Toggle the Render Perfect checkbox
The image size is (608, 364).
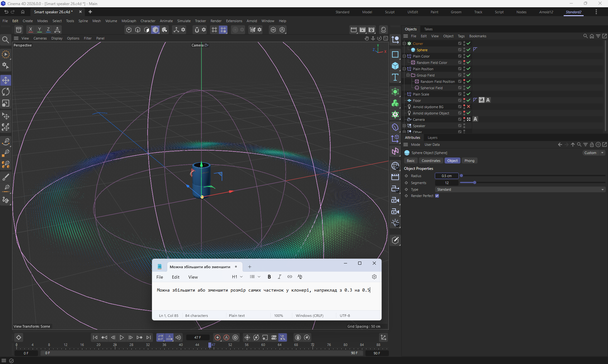[437, 196]
